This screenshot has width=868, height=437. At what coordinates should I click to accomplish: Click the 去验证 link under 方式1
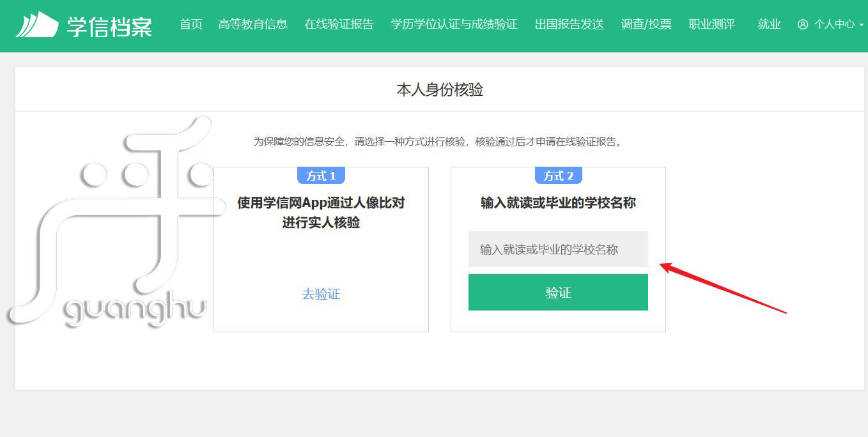click(x=321, y=293)
